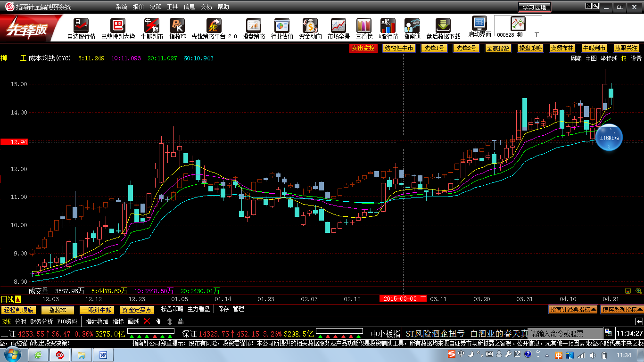Image resolution: width=644 pixels, height=362 pixels.
Task: Select the 000528 stock chart icon
Action: click(518, 23)
